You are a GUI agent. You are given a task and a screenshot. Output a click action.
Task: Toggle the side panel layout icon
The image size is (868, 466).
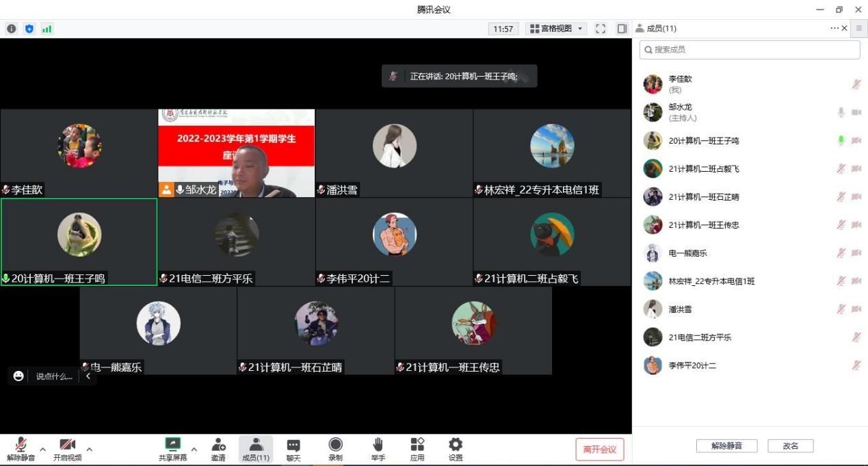click(622, 29)
